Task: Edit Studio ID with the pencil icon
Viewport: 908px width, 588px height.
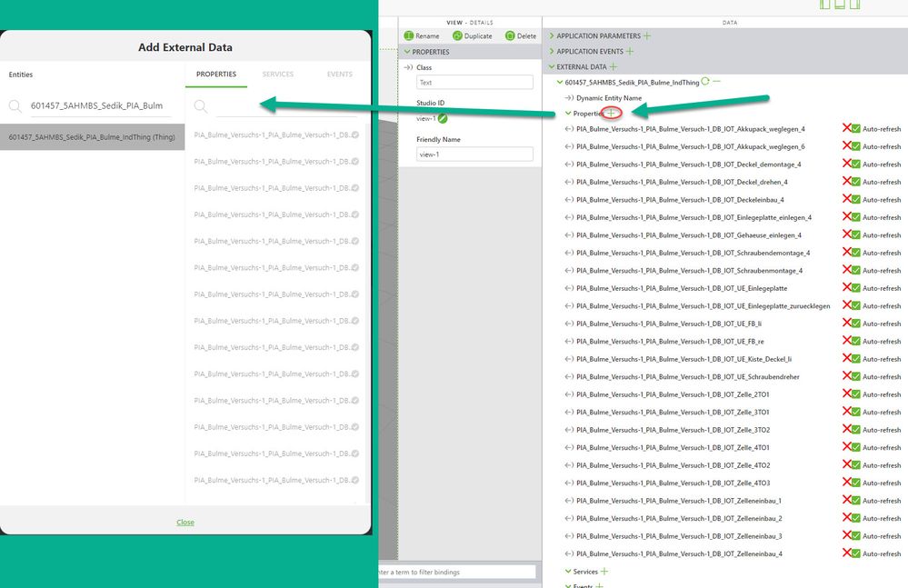Action: tap(443, 119)
